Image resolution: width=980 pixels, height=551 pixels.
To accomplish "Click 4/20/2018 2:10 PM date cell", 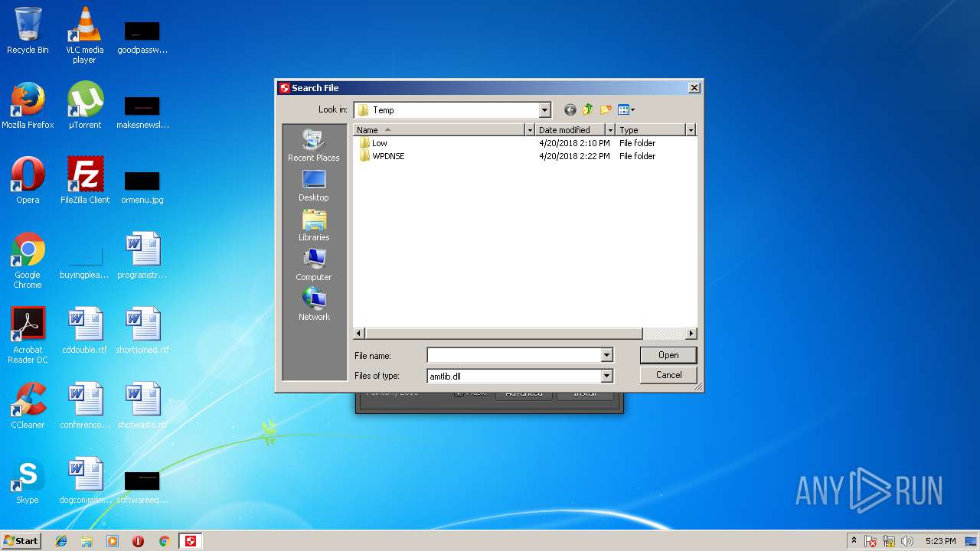I will 574,143.
